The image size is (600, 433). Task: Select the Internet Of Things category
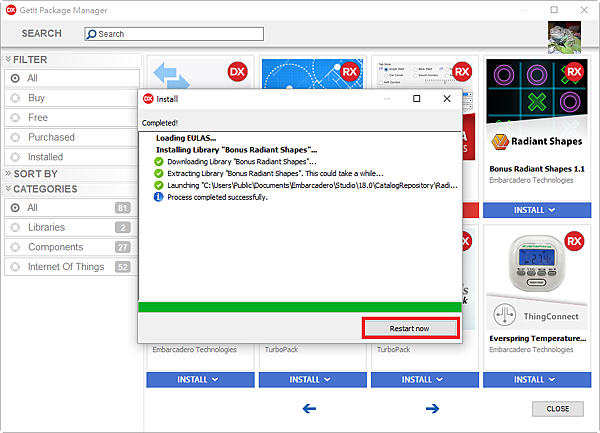tap(71, 267)
